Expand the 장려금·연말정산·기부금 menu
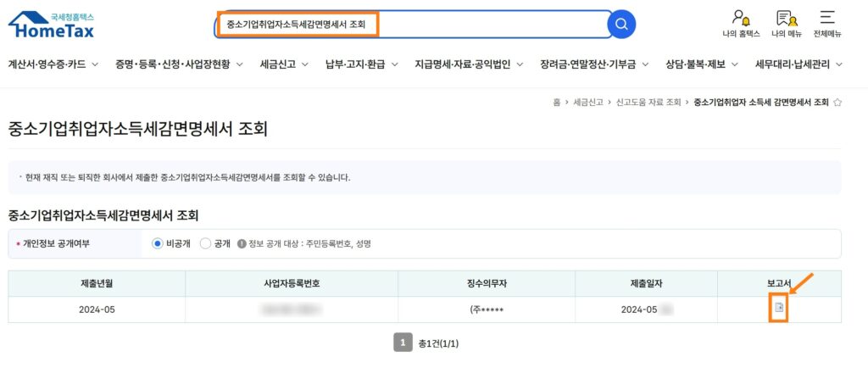Screen dimensions: 868x368 594,64
